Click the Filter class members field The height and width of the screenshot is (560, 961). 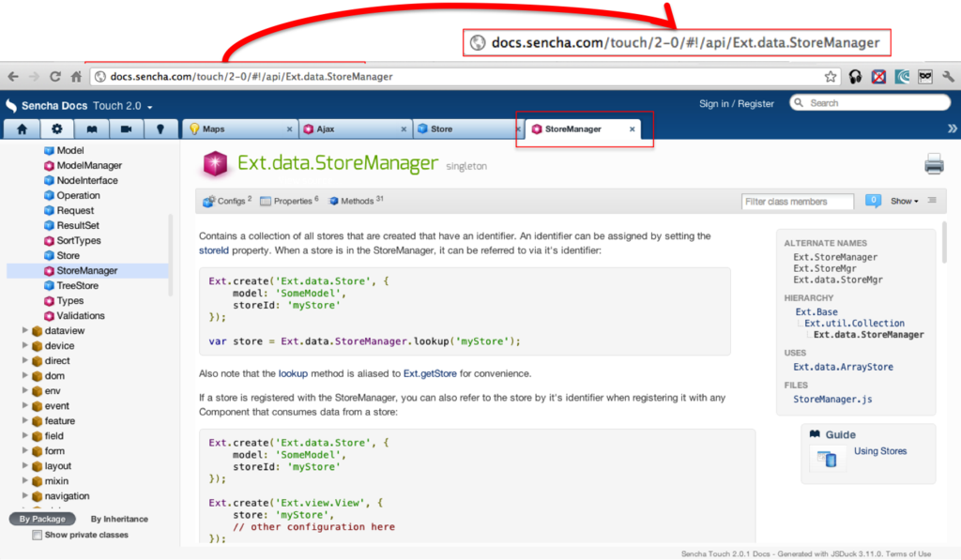pos(798,201)
